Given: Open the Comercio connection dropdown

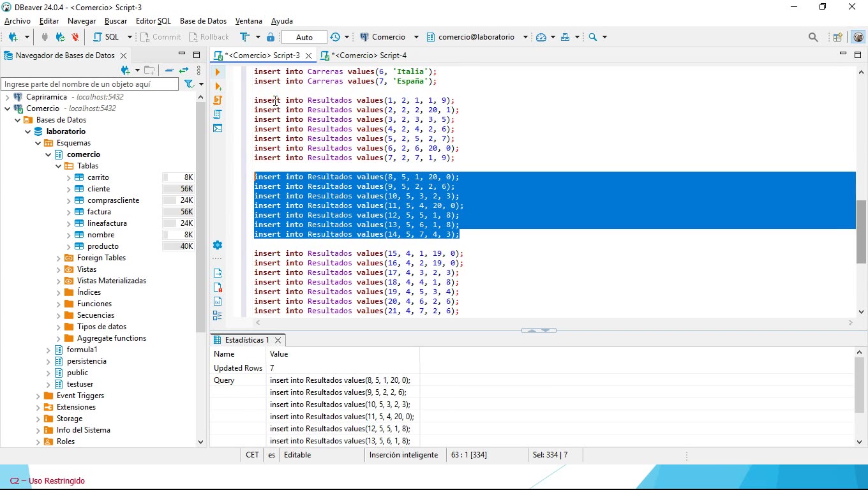Looking at the screenshot, I should 415,36.
